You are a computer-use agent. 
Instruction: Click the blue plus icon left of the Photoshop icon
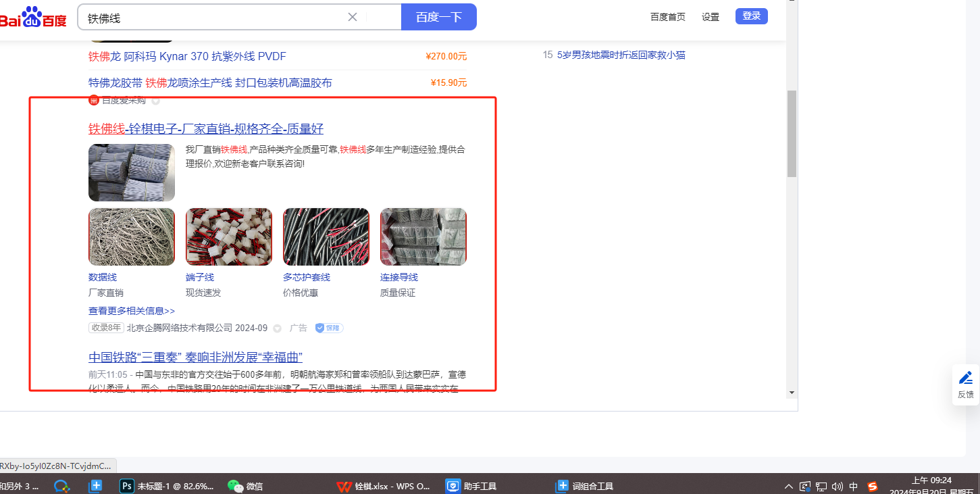pos(96,486)
